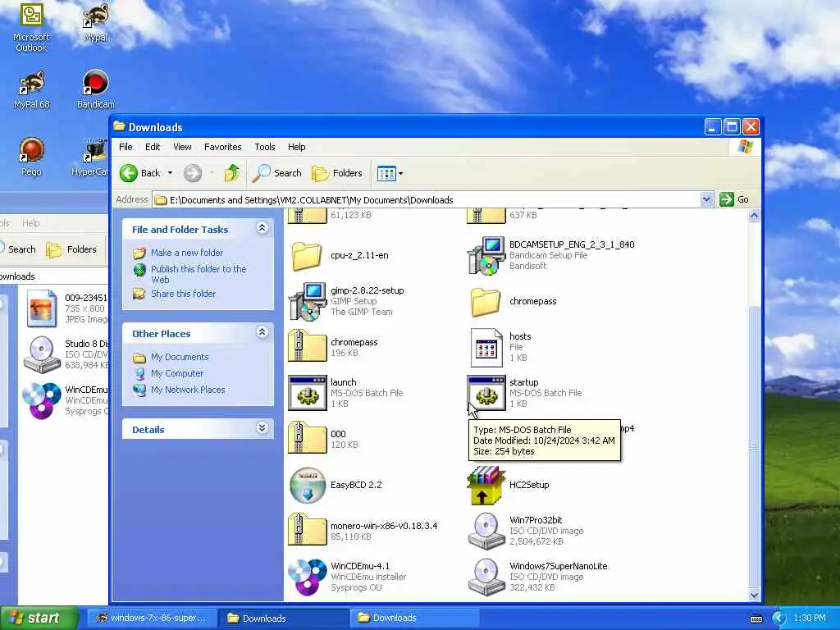Click Share this folder link
Image resolution: width=840 pixels, height=630 pixels.
[x=183, y=294]
